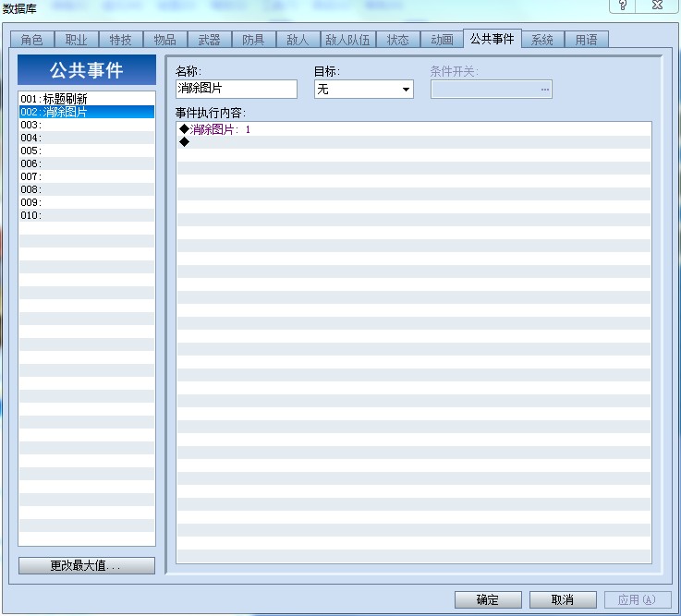
Task: Click the 条件开关 ellipsis button
Action: tap(544, 90)
